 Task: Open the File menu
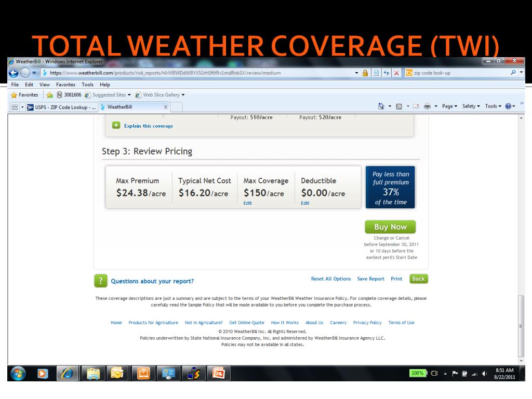(15, 85)
